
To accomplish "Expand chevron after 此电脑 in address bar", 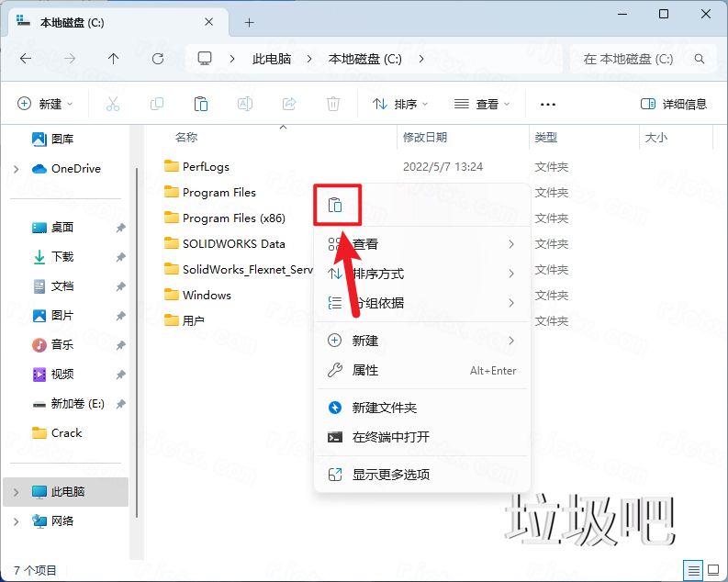I will (x=309, y=59).
